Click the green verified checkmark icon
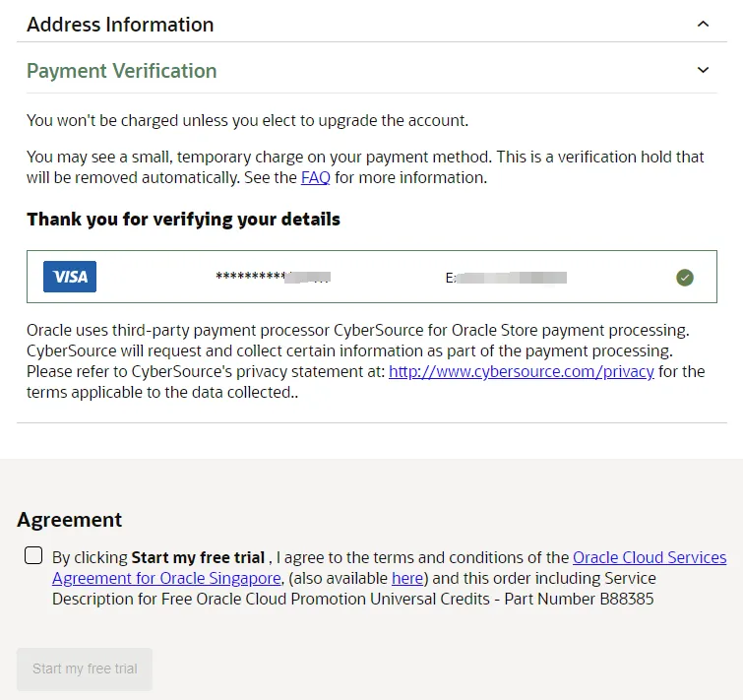The image size is (743, 700). coord(685,278)
